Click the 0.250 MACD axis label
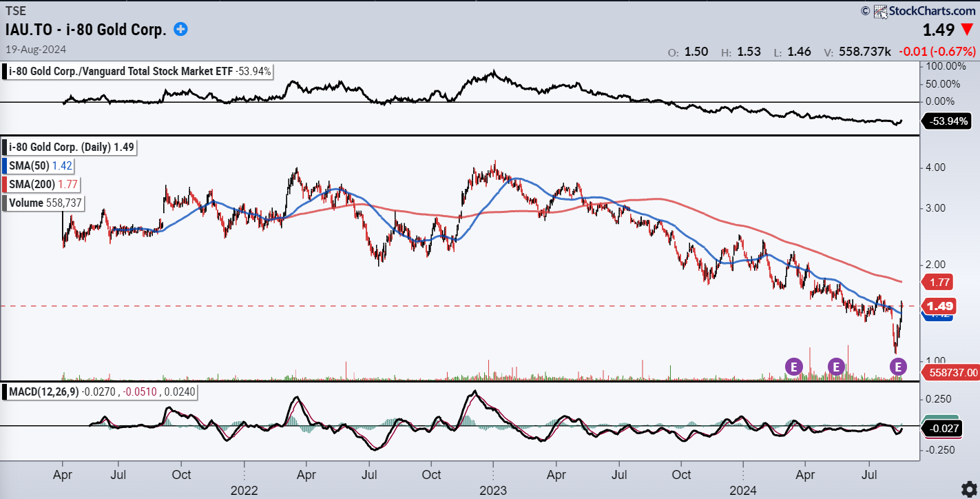This screenshot has width=980, height=499. click(939, 399)
